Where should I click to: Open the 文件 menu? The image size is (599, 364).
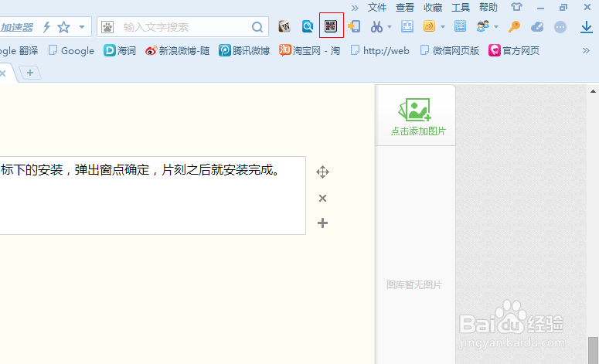click(377, 7)
